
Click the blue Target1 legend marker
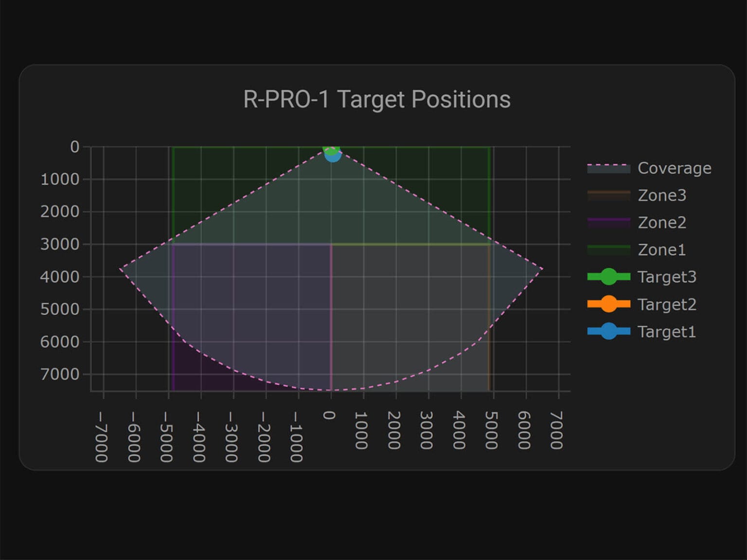(609, 332)
